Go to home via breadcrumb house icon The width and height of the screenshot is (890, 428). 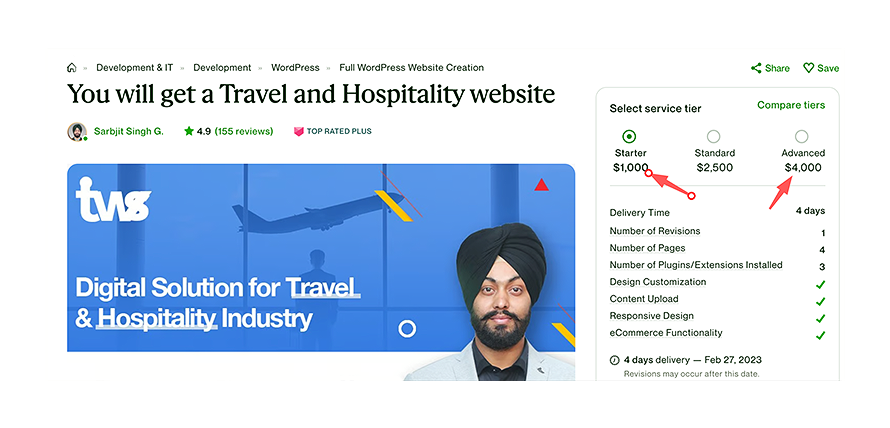(72, 68)
